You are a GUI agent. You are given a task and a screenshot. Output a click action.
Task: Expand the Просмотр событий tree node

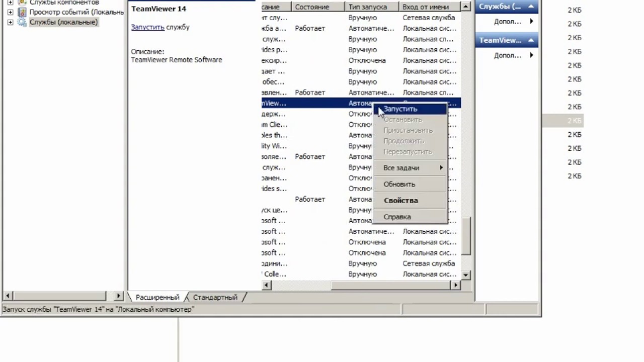10,12
